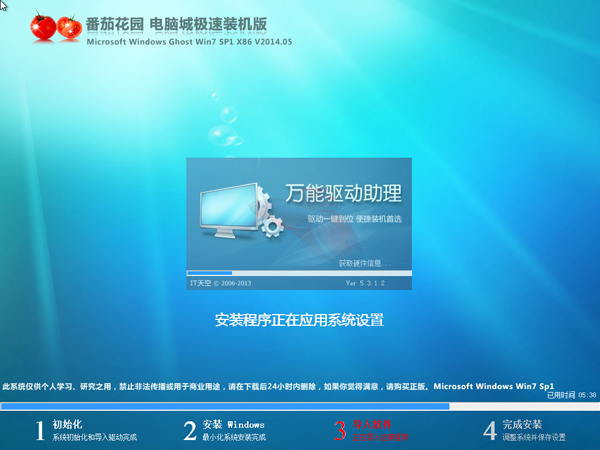Select step 2 安装 Windows
Viewport: 600px width, 450px height.
[225, 430]
